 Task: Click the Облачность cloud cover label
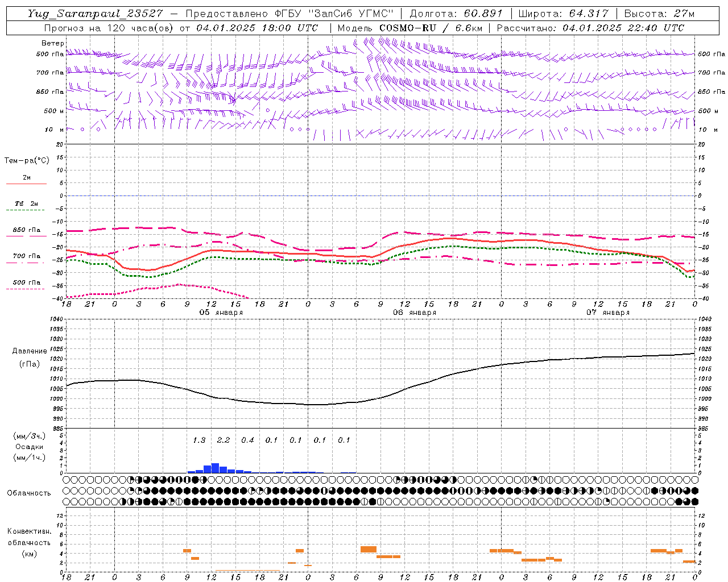(29, 493)
